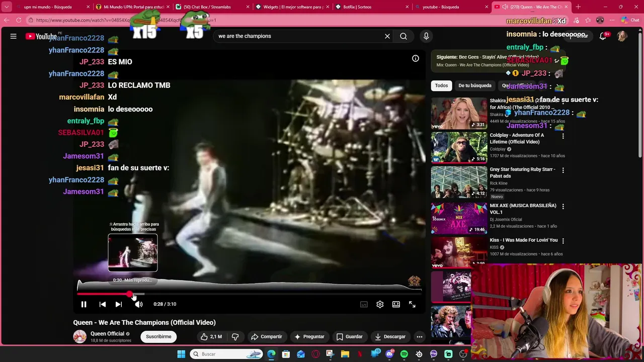Screen dimensions: 644x362
Task: Save video with Guardar
Action: tap(349, 336)
